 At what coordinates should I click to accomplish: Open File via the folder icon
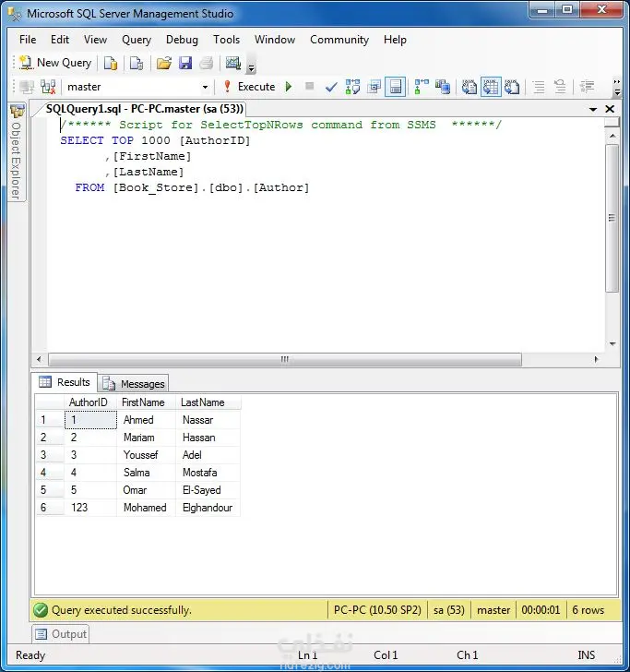pos(163,63)
